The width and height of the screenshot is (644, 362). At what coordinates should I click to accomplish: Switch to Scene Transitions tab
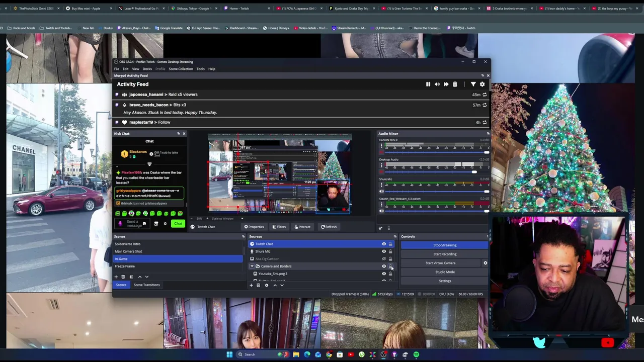146,285
